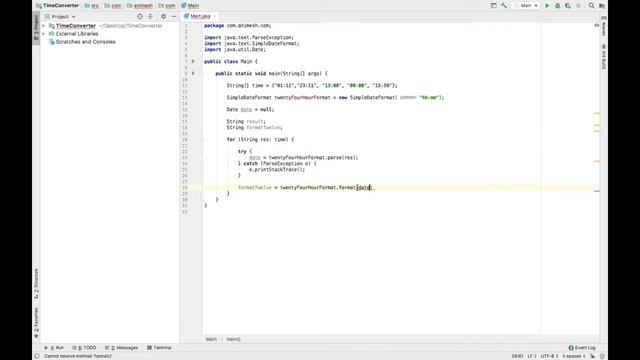Image resolution: width=640 pixels, height=360 pixels.
Task: Click the caret position indicator in status bar
Action: tap(518, 356)
